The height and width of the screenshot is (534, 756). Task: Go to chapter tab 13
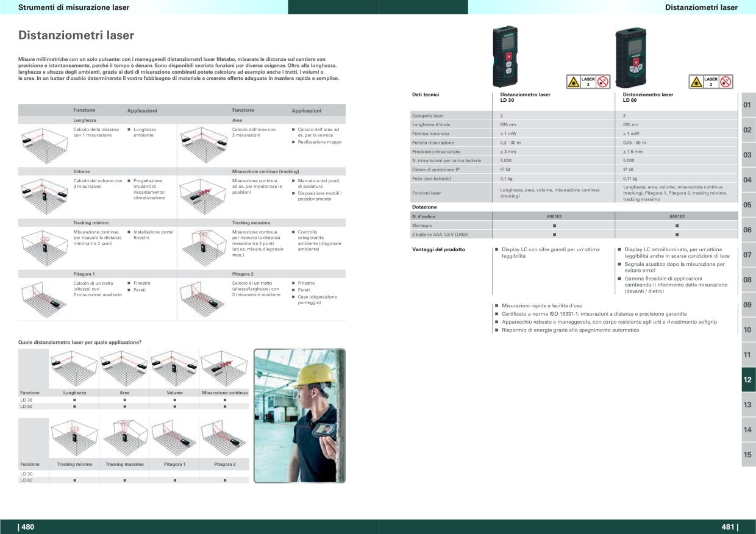(x=748, y=405)
